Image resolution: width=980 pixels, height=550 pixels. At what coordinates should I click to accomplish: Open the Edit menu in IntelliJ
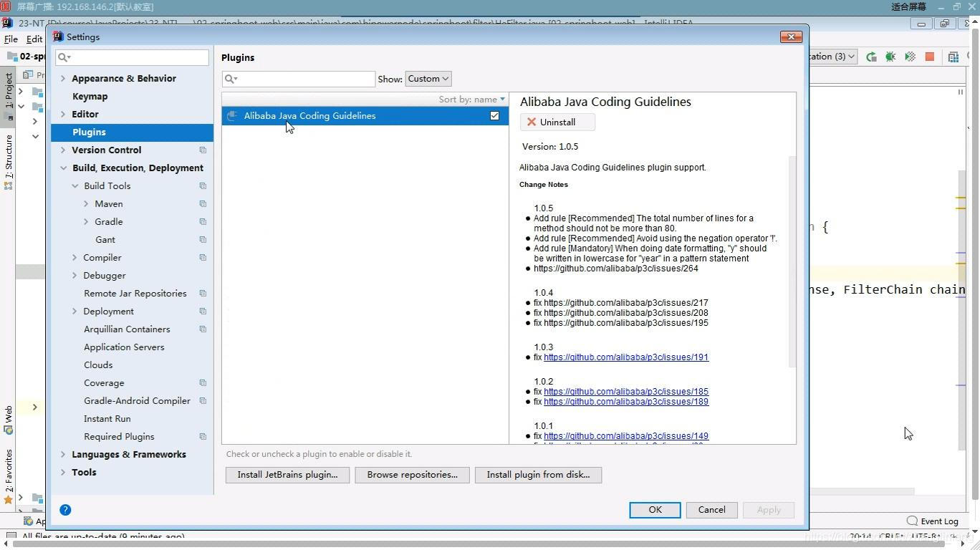34,39
